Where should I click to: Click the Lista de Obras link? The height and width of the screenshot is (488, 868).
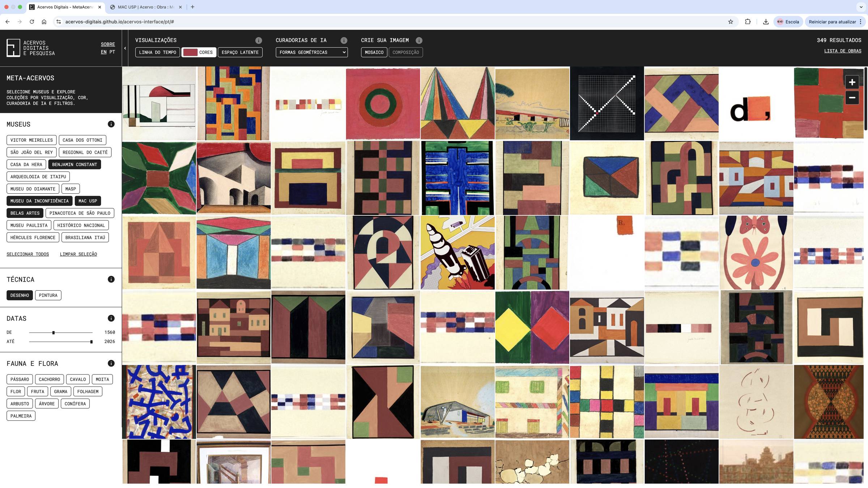click(x=842, y=51)
